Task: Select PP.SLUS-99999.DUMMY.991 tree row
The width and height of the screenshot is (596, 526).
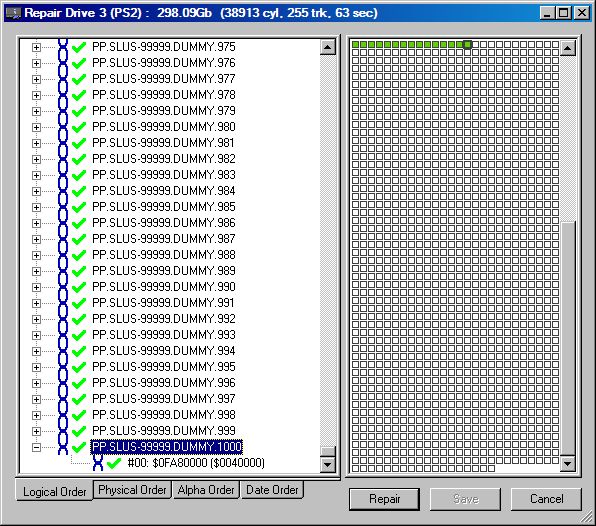Action: click(163, 303)
